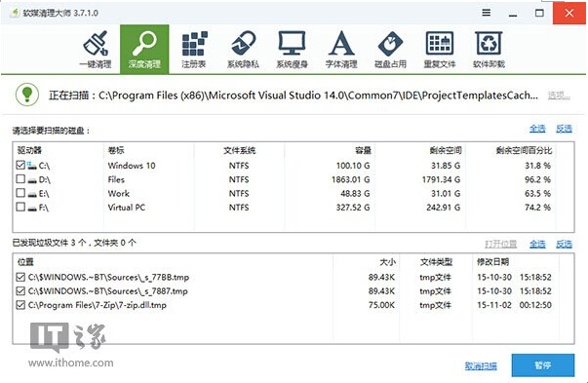Select the Files volume label

pos(116,179)
